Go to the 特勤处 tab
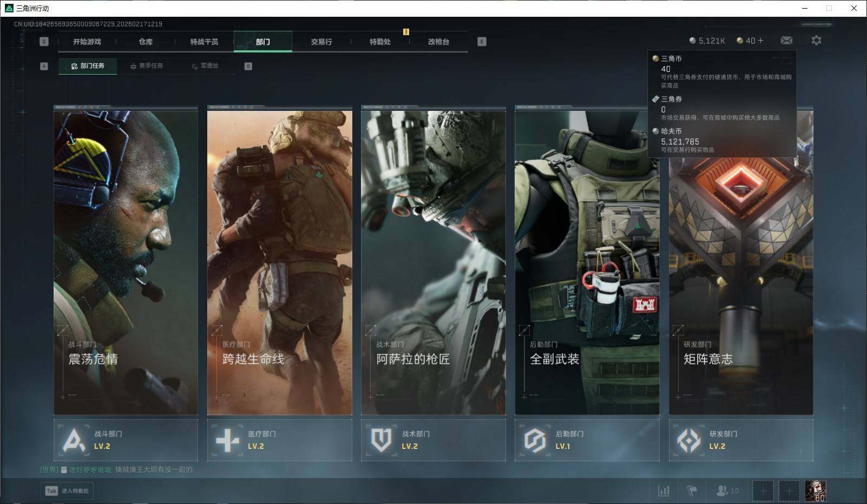Viewport: 867px width, 504px height. pyautogui.click(x=380, y=42)
